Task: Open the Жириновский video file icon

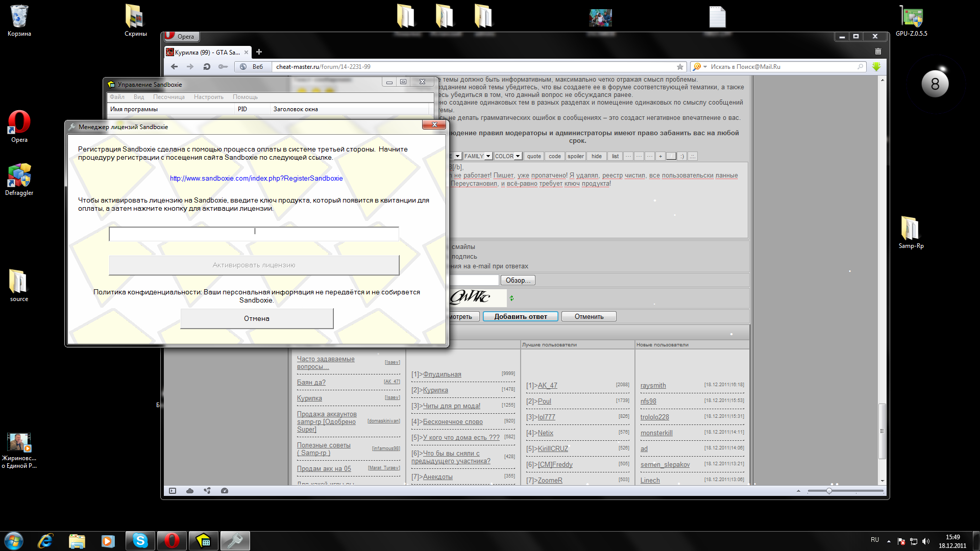Action: 19,451
